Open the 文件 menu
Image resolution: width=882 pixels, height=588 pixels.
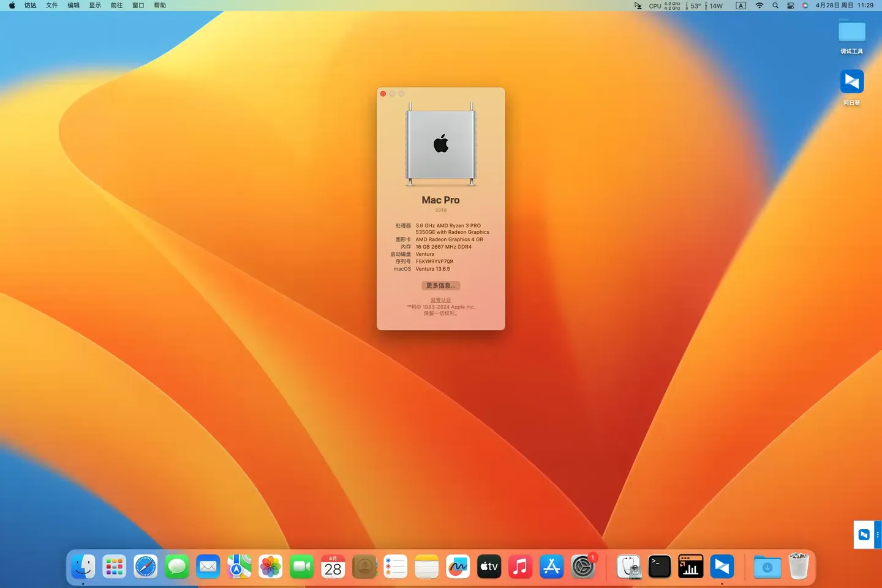[52, 6]
